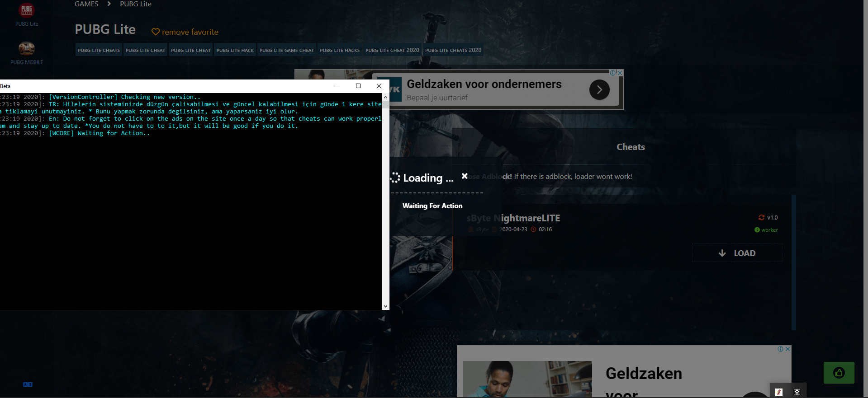Click the green thumbs-up button
868x398 pixels.
pos(839,373)
